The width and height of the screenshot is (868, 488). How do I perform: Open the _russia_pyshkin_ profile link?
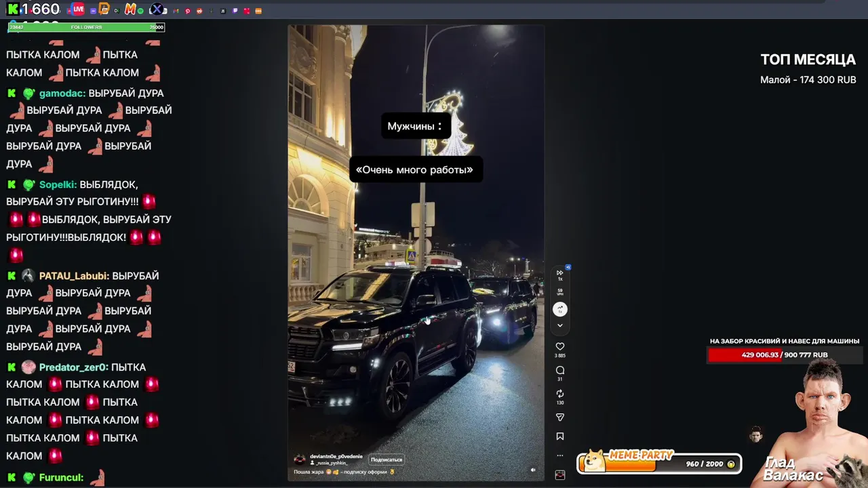(330, 463)
